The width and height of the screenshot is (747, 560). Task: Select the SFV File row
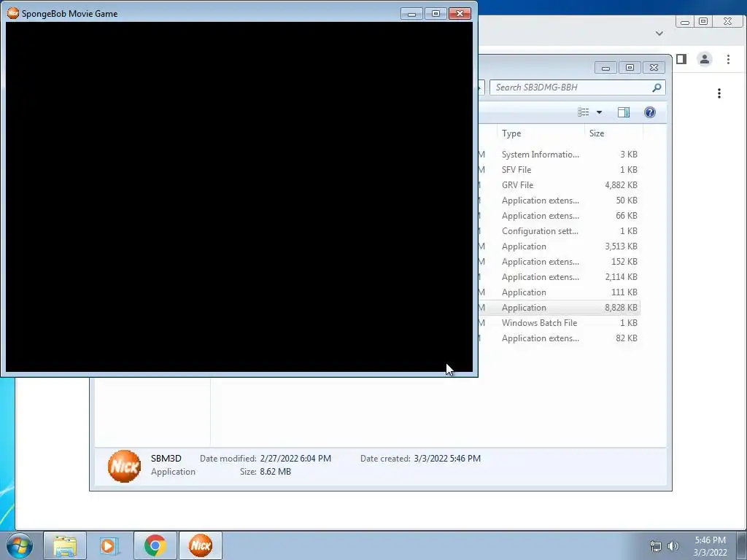coord(558,169)
